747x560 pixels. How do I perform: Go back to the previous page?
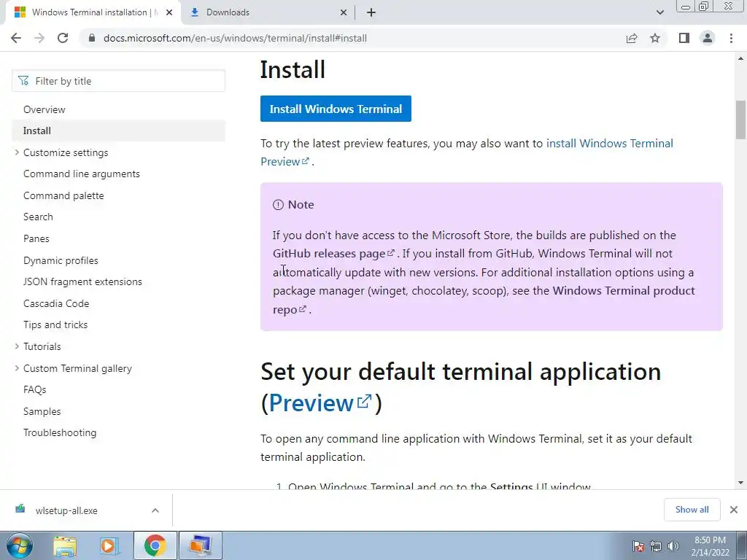16,38
